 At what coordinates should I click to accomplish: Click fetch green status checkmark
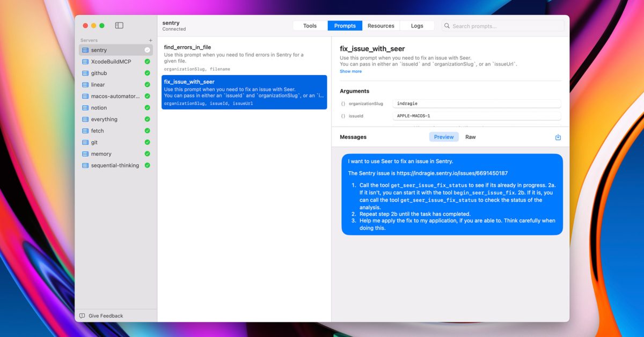147,131
